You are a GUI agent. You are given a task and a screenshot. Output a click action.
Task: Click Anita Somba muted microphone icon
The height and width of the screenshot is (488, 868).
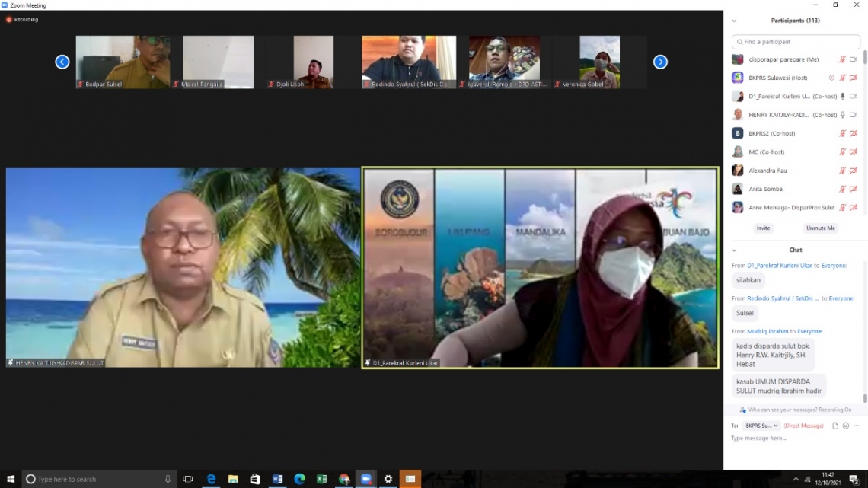842,190
